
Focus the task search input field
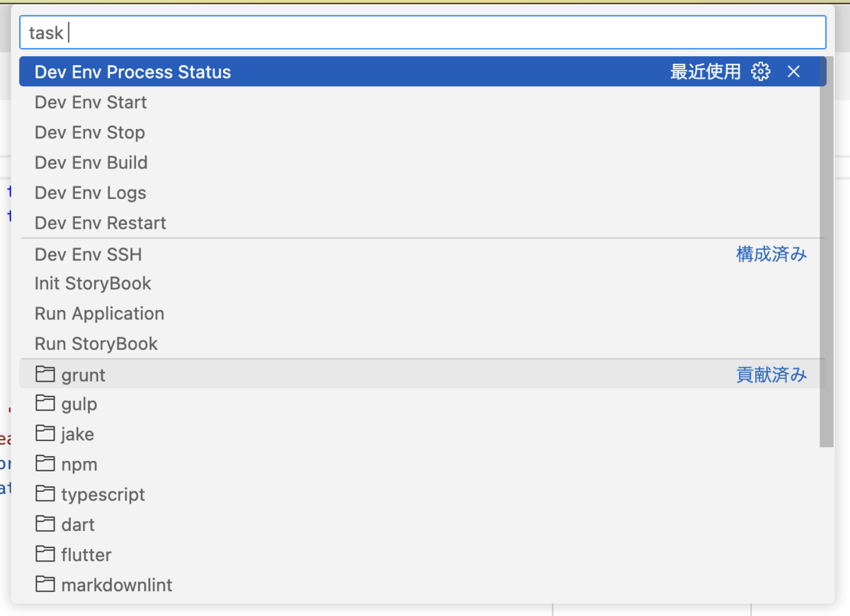click(x=423, y=33)
